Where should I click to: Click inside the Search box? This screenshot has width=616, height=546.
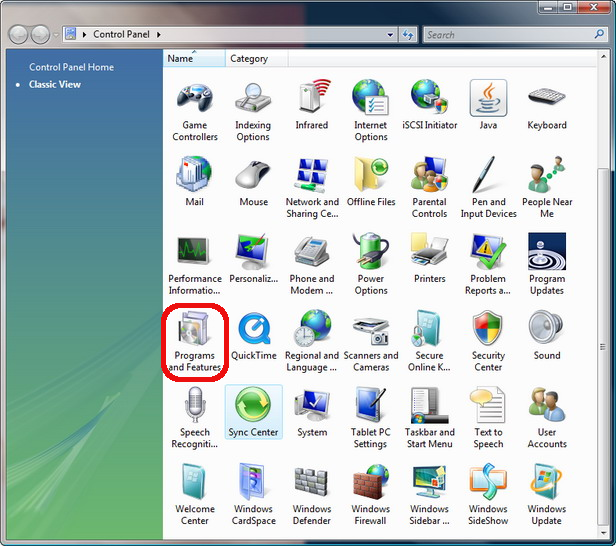click(509, 35)
